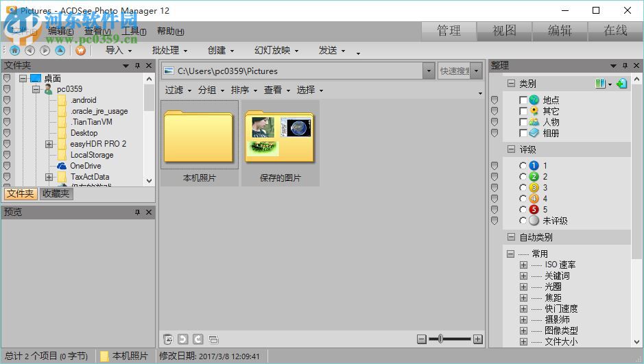Viewport: 644px width, 364px height.
Task: Open the 导入 dropdown menu
Action: (x=118, y=51)
